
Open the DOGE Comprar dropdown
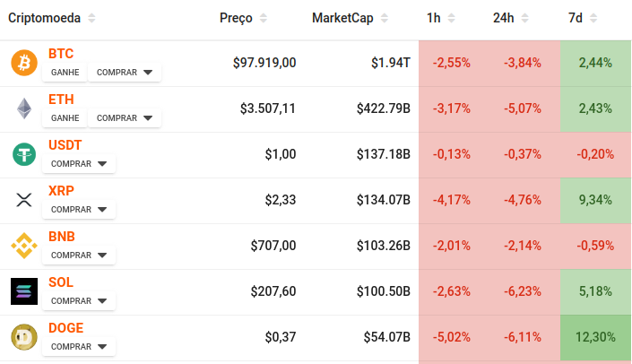tap(81, 346)
